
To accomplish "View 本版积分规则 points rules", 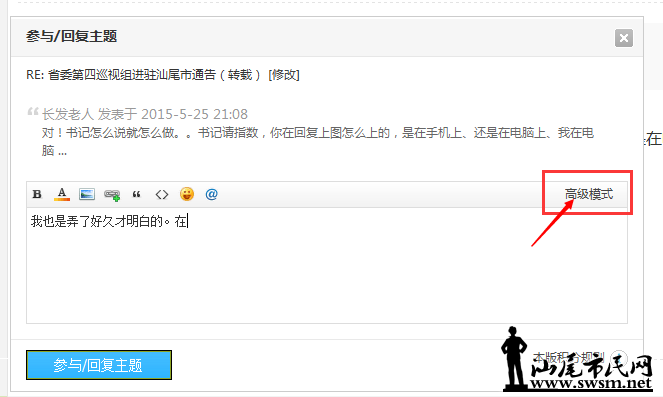I will (569, 357).
